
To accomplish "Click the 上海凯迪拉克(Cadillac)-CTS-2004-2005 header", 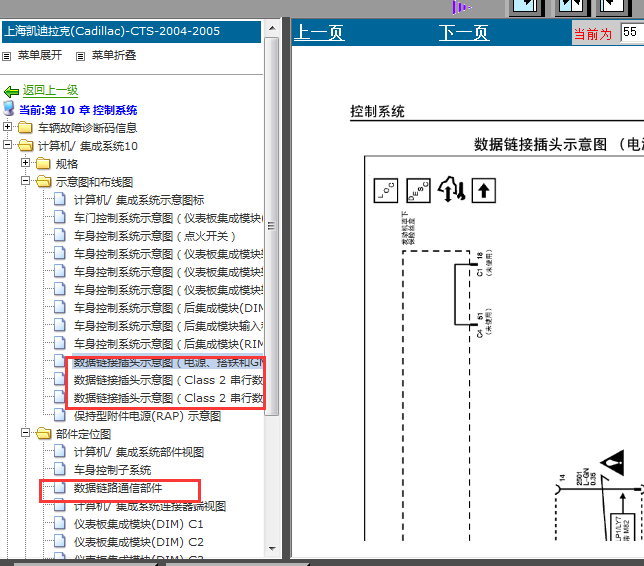I will pyautogui.click(x=131, y=32).
